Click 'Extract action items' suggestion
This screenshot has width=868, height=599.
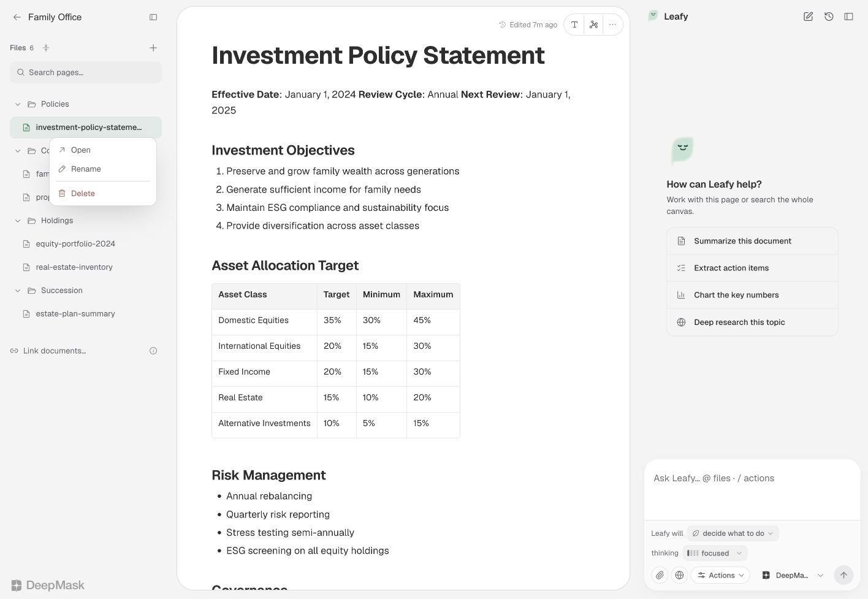pyautogui.click(x=752, y=268)
